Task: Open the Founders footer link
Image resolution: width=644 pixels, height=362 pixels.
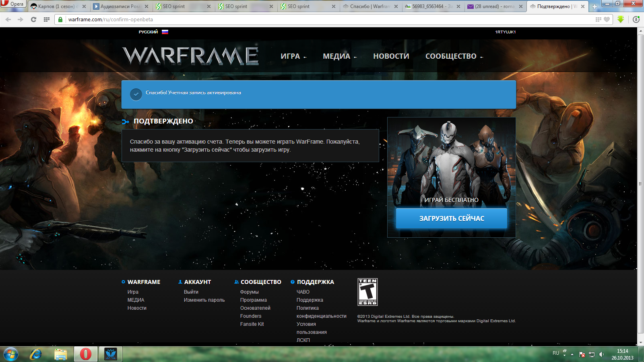Action: pyautogui.click(x=251, y=316)
